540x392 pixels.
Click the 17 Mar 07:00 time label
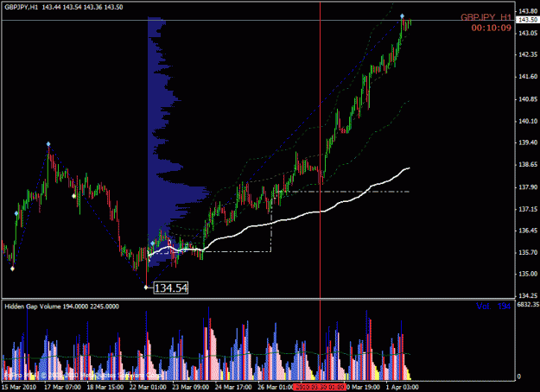pos(62,387)
